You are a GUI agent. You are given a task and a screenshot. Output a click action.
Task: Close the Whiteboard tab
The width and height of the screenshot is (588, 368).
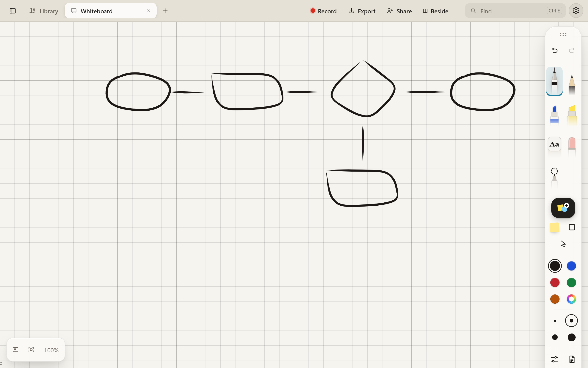[149, 11]
